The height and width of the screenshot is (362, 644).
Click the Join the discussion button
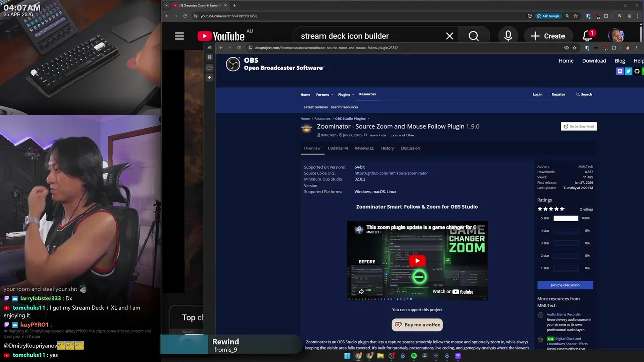tap(565, 285)
